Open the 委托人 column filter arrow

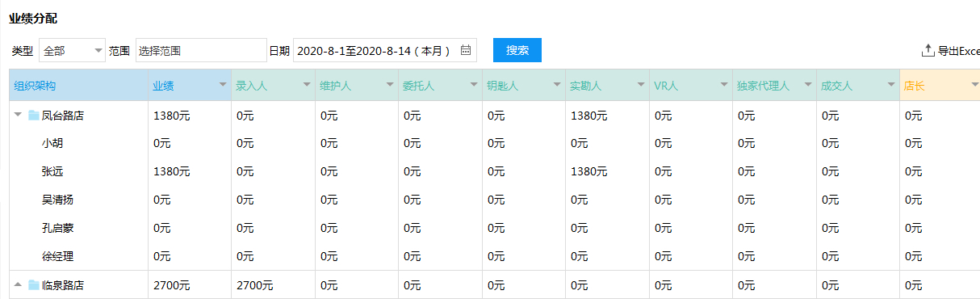474,85
